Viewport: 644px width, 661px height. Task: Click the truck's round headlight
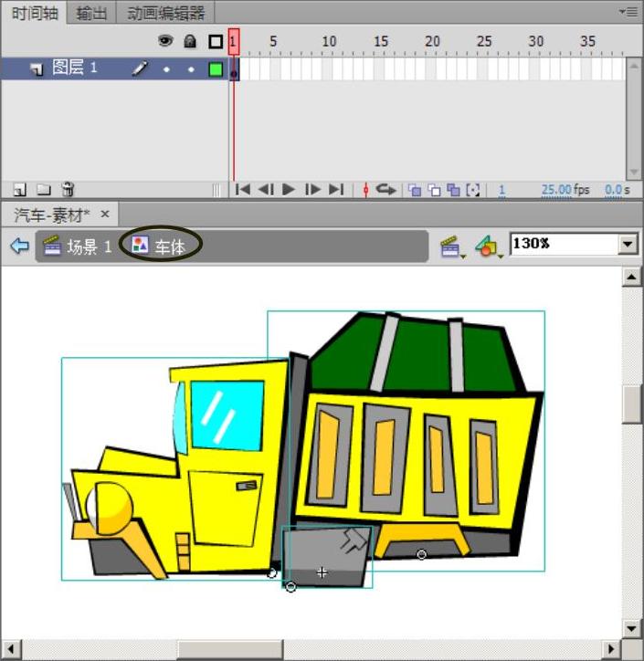click(x=110, y=509)
